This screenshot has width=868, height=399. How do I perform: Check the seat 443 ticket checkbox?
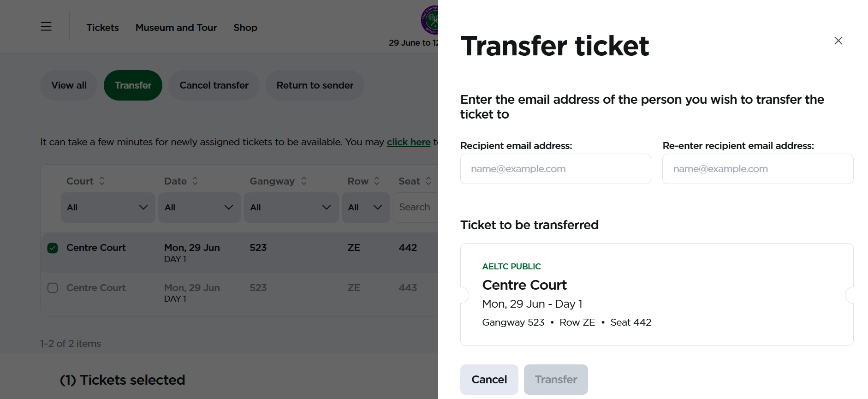click(53, 288)
